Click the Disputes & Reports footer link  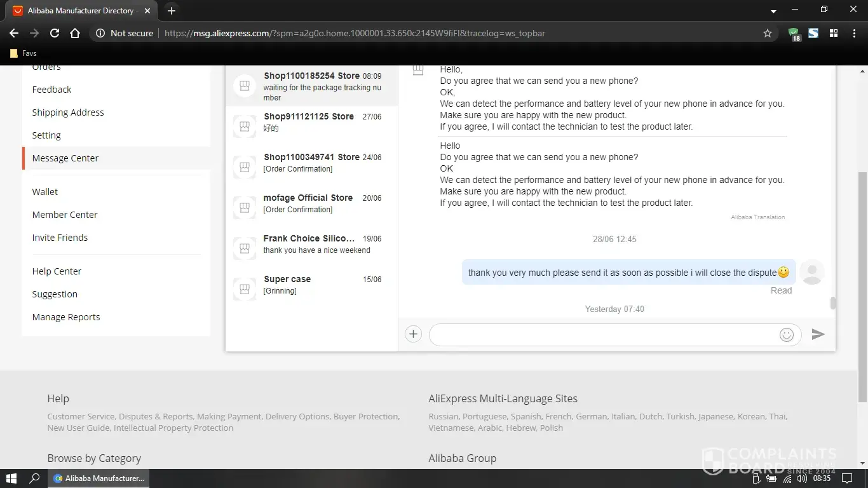point(156,417)
